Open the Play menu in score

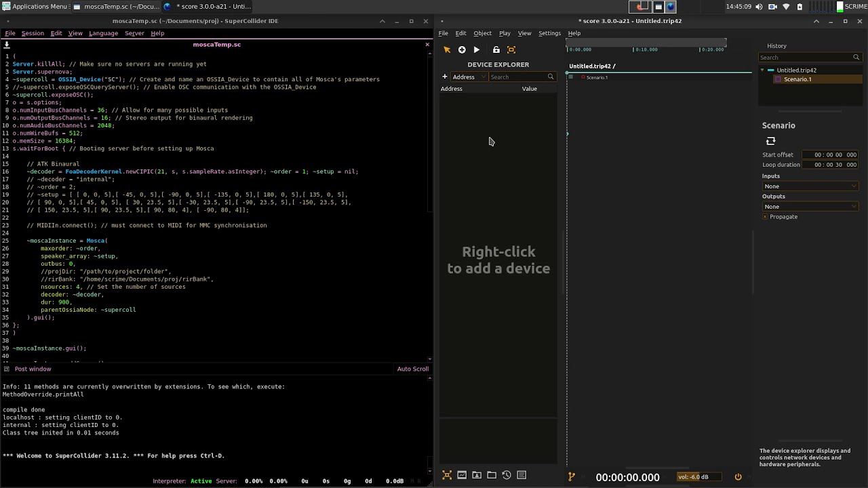[505, 33]
